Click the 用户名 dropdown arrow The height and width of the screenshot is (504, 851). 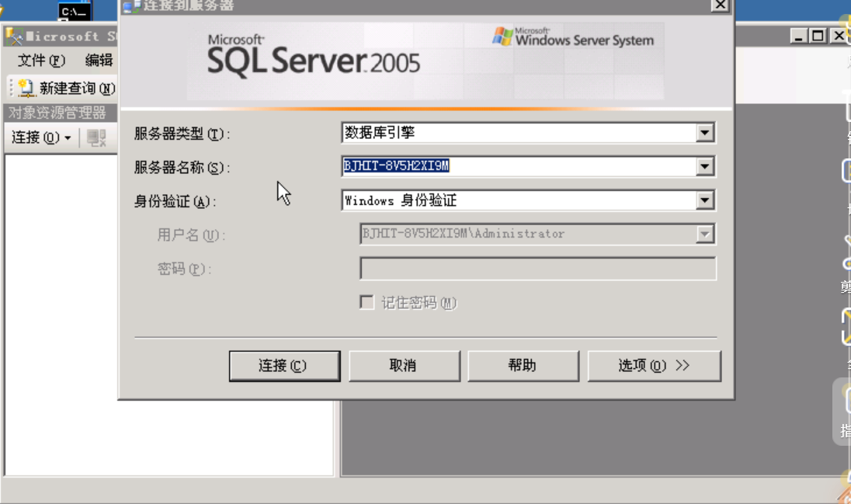click(704, 234)
